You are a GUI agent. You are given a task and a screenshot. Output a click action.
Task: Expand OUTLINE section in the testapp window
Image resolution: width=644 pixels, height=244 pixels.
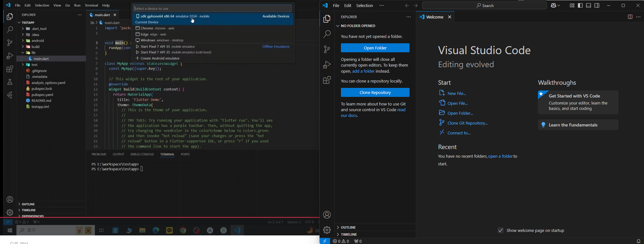(x=28, y=204)
